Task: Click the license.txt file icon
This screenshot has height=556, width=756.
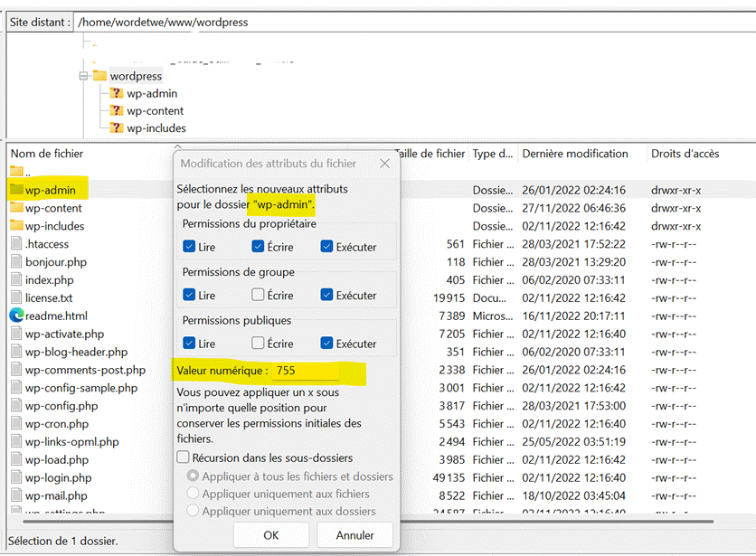Action: [x=16, y=297]
